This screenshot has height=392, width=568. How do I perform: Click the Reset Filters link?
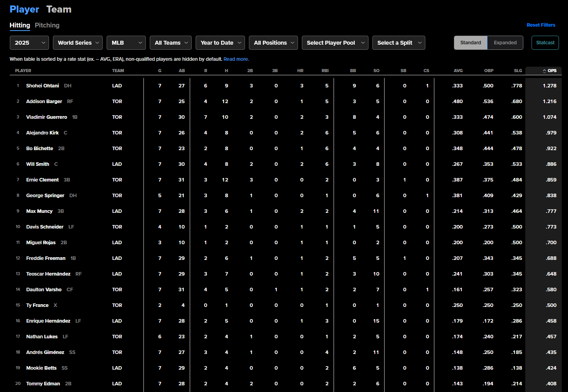[541, 25]
